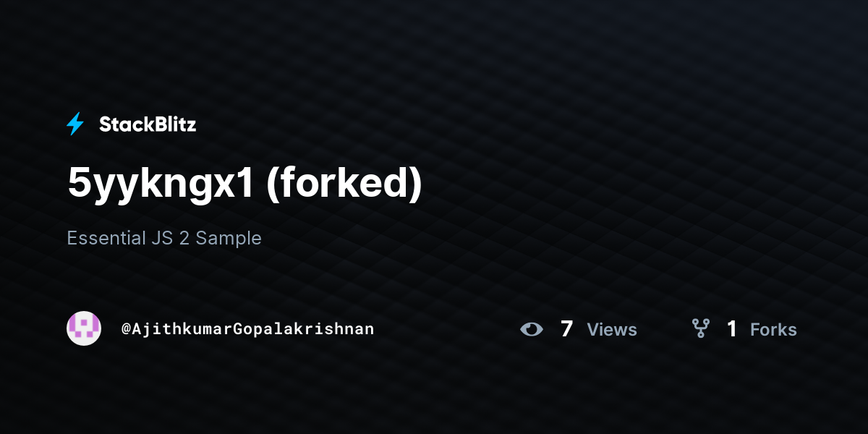Open the 5yykngx1 (forked) project title

244,184
